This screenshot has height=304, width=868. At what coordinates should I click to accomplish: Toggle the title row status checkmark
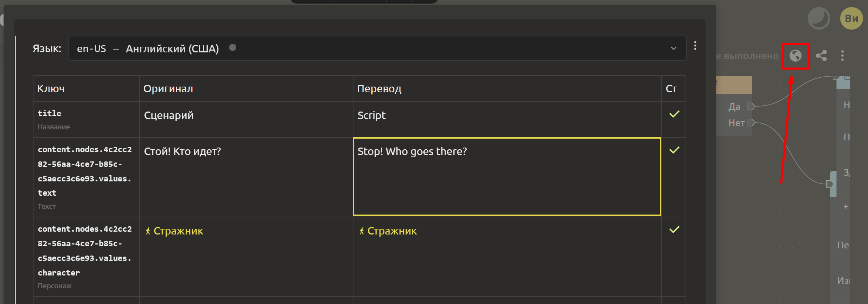click(674, 114)
